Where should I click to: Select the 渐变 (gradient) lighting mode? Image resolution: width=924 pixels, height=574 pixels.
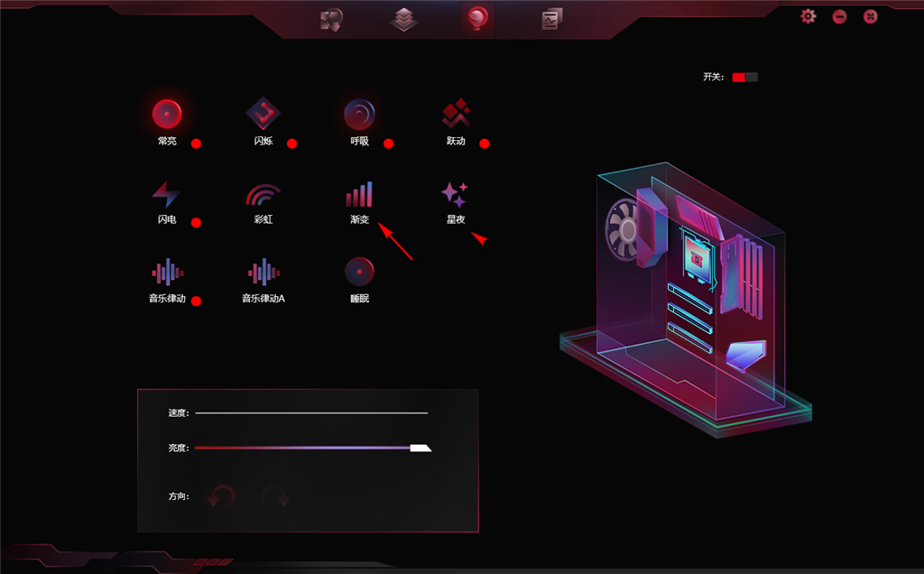pyautogui.click(x=356, y=194)
